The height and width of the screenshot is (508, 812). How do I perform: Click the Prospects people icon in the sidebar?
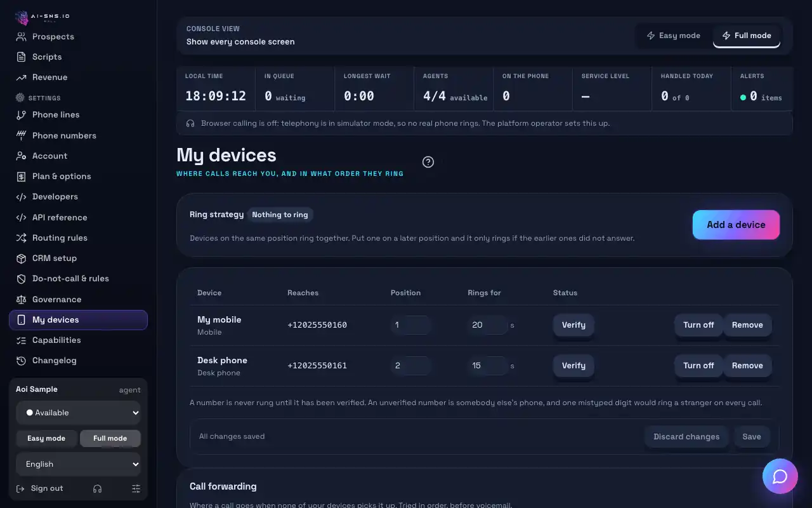coord(21,37)
